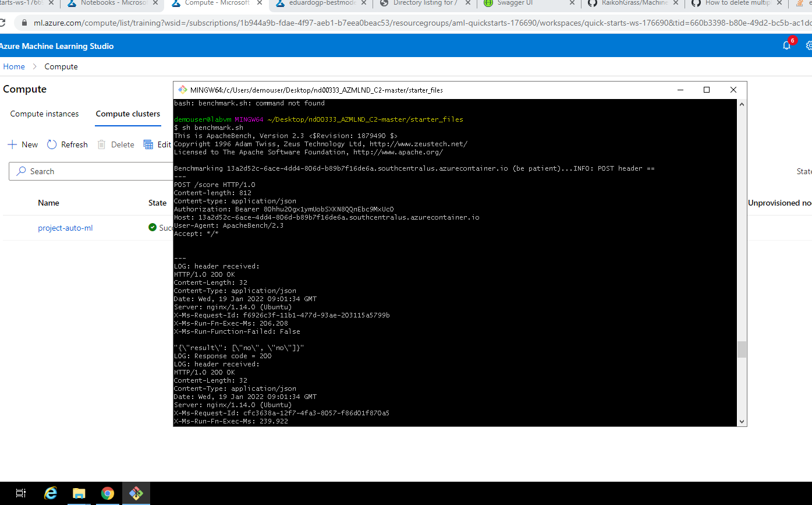Click Delete in the compute toolbar

point(116,144)
